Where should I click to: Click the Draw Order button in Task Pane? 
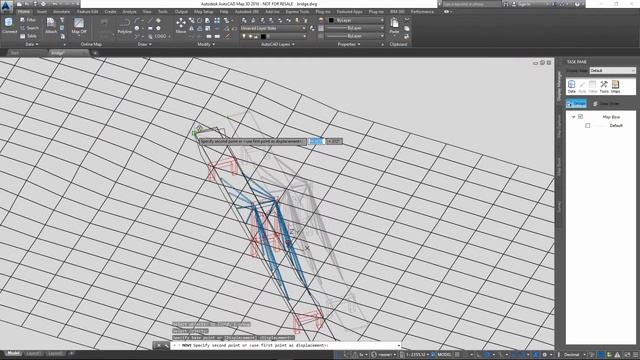click(606, 104)
